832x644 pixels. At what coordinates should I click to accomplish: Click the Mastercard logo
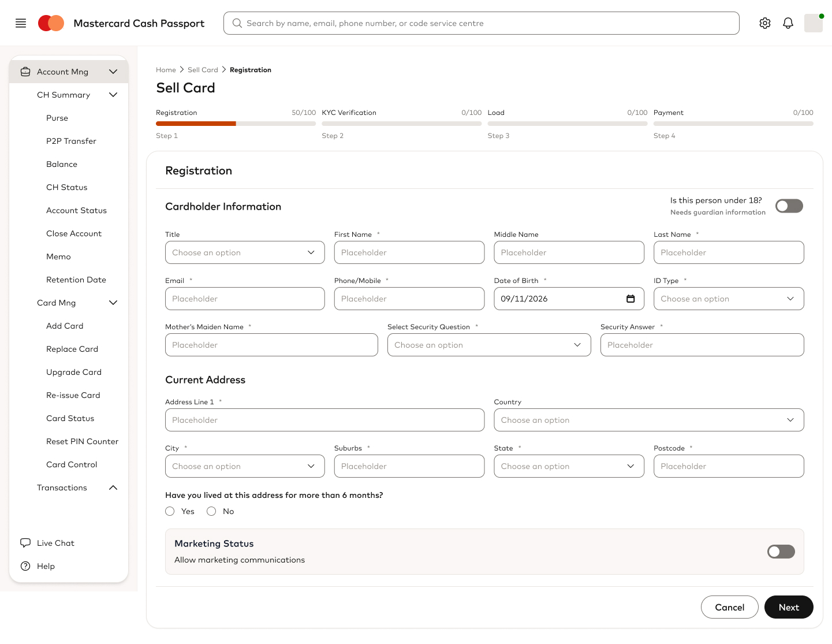point(51,23)
